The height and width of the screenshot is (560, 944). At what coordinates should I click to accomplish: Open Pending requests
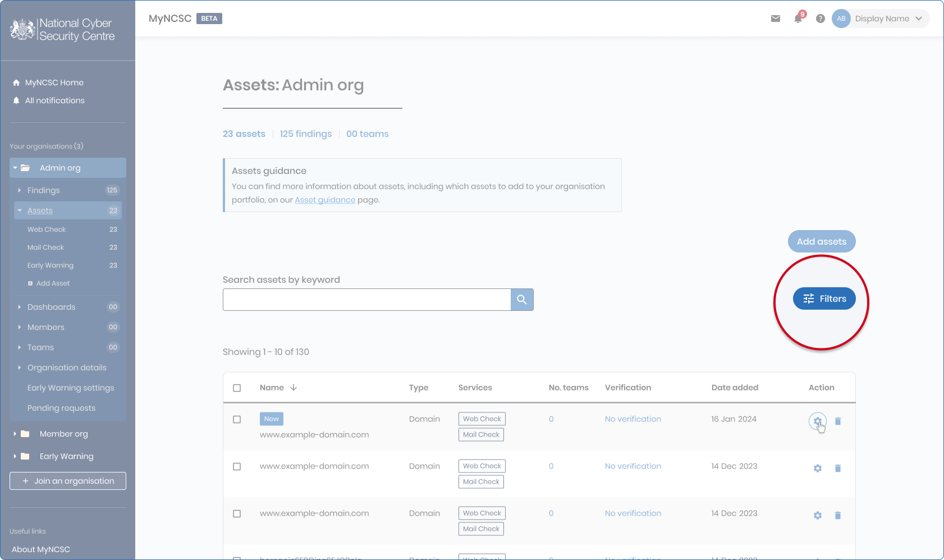tap(61, 408)
